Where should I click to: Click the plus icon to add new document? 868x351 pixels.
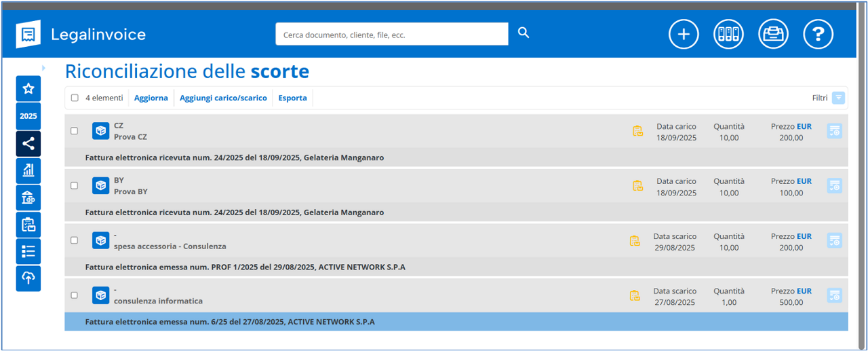[684, 35]
